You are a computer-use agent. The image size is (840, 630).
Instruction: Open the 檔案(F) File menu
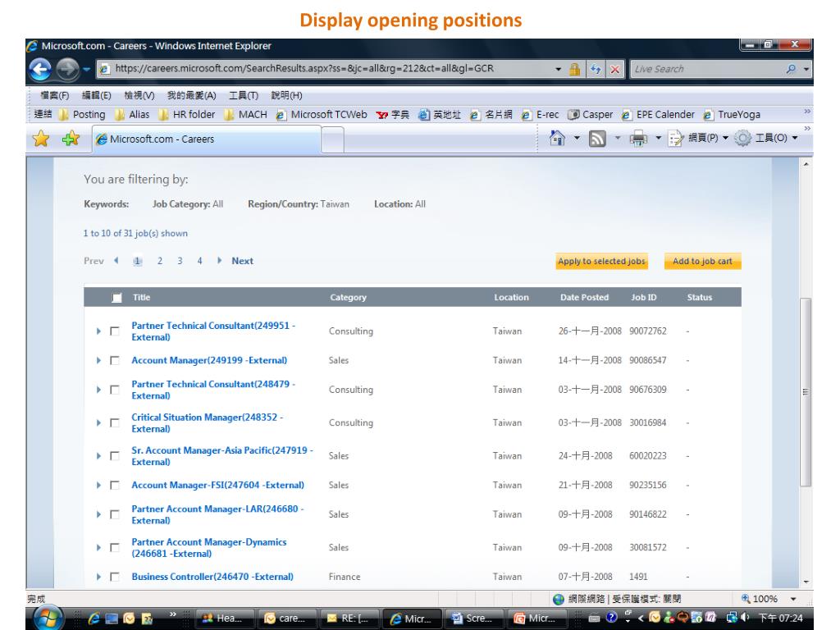pos(55,95)
